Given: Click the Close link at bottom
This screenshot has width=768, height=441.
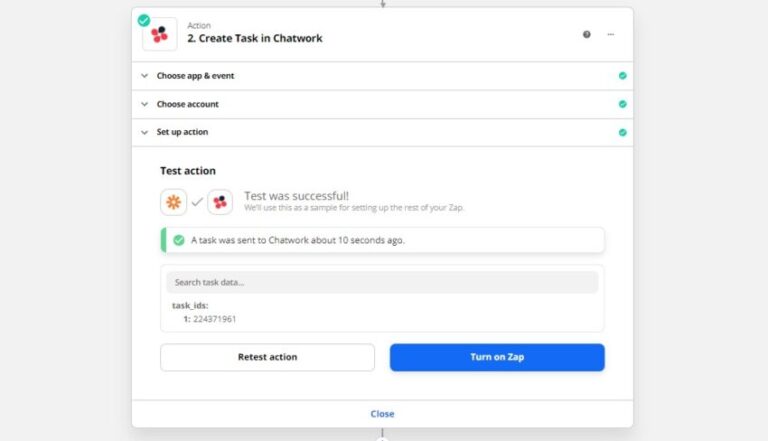Looking at the screenshot, I should (x=382, y=414).
